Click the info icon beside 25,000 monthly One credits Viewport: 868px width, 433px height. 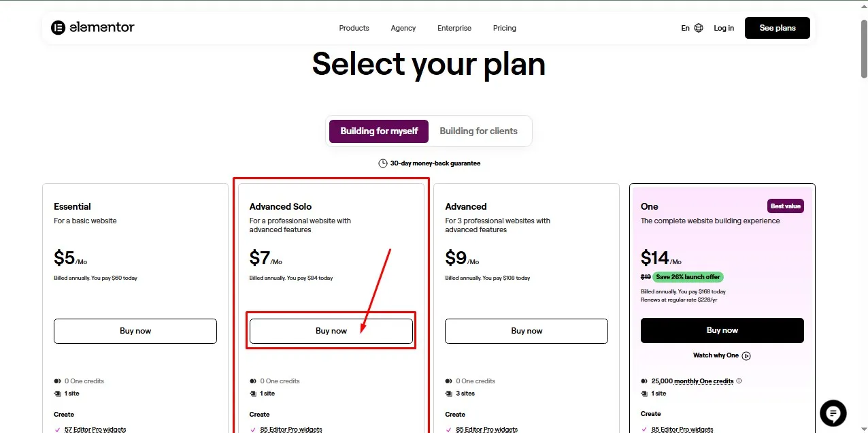[x=739, y=381]
